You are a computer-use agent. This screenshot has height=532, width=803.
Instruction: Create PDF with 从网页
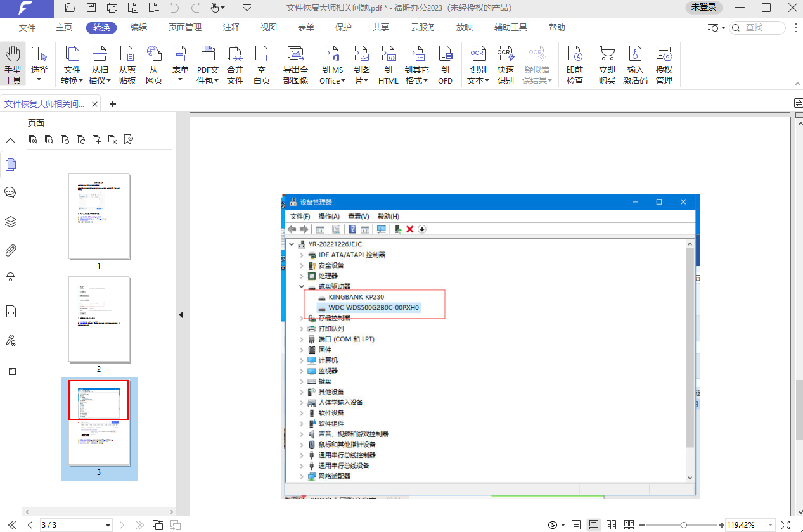pos(154,65)
